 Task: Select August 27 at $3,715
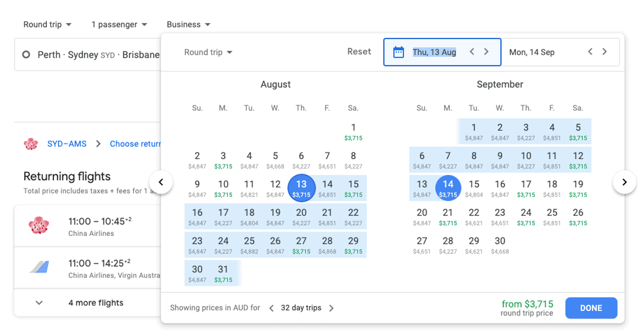pos(301,245)
